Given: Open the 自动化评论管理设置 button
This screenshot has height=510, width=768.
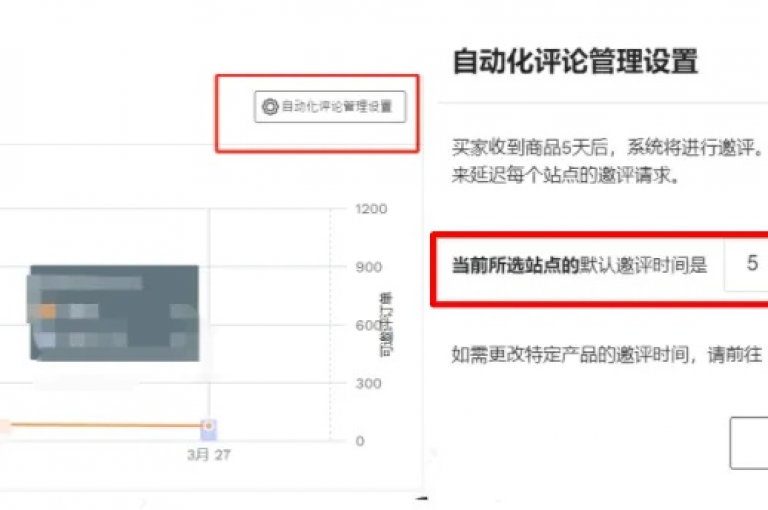Looking at the screenshot, I should 330,106.
